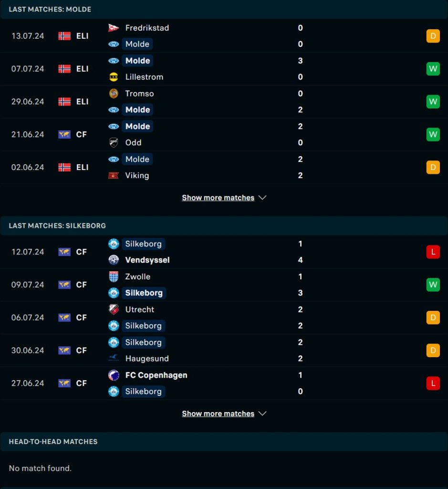Expand more Molde matches chevron
This screenshot has height=489, width=448.
pyautogui.click(x=262, y=198)
